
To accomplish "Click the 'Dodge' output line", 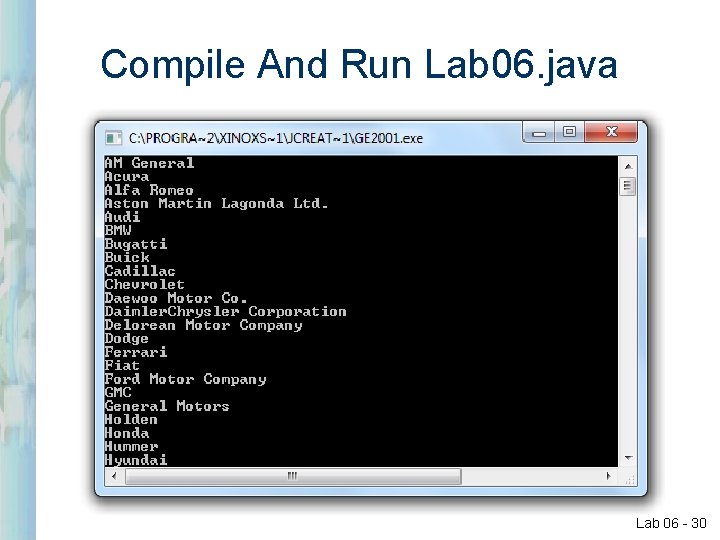I will coord(127,339).
